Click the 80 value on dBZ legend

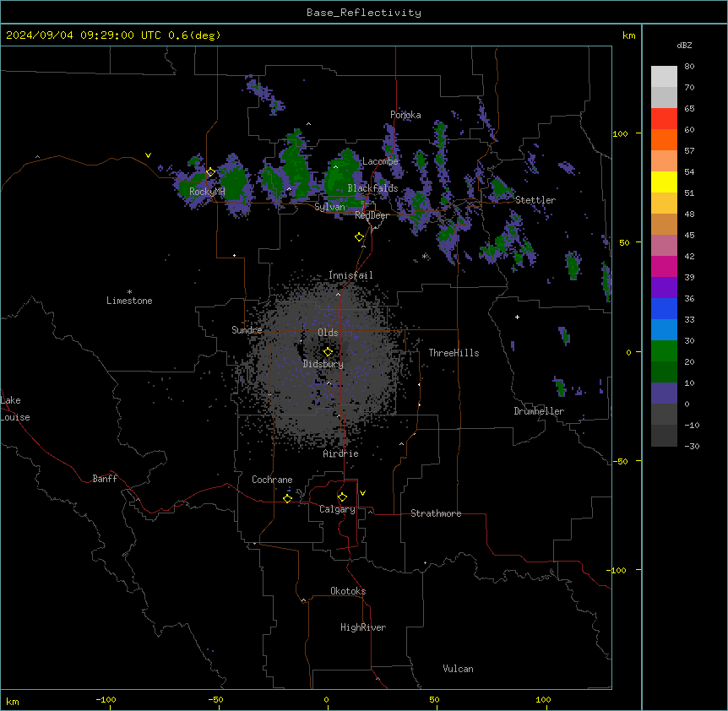coord(689,67)
